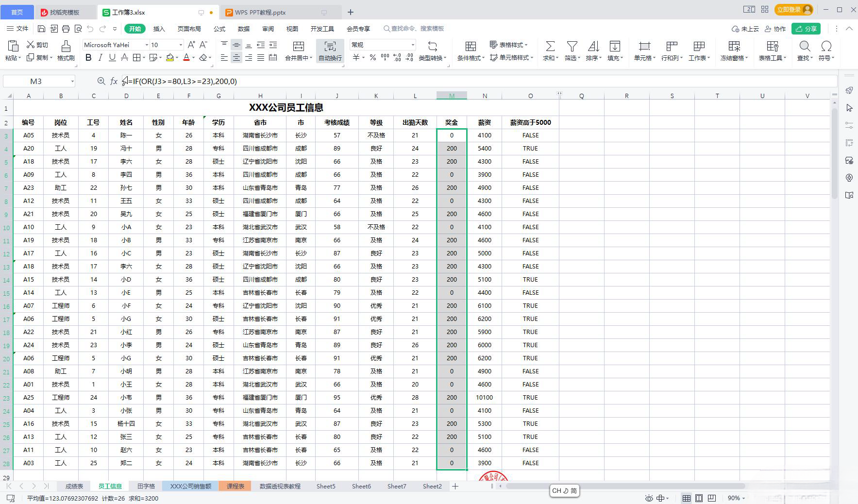Click the red font color swatch

(x=186, y=58)
